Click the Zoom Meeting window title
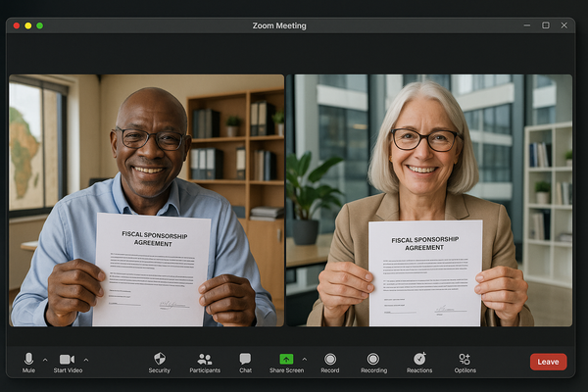 coord(279,25)
